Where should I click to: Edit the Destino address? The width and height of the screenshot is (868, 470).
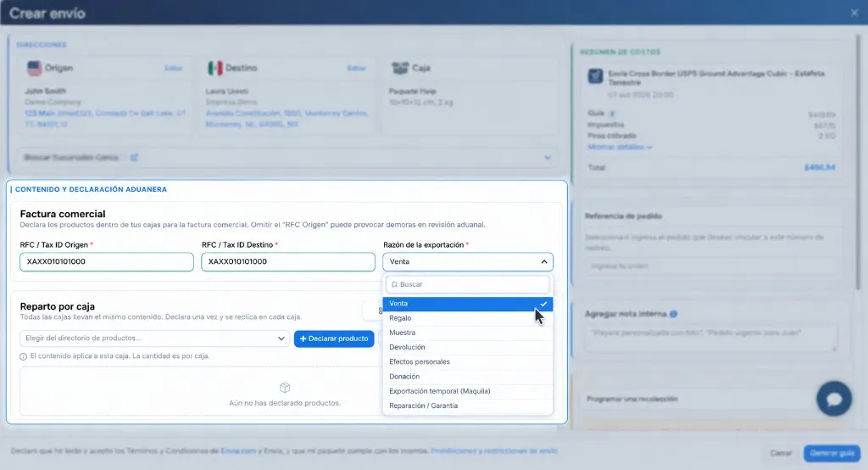[357, 68]
